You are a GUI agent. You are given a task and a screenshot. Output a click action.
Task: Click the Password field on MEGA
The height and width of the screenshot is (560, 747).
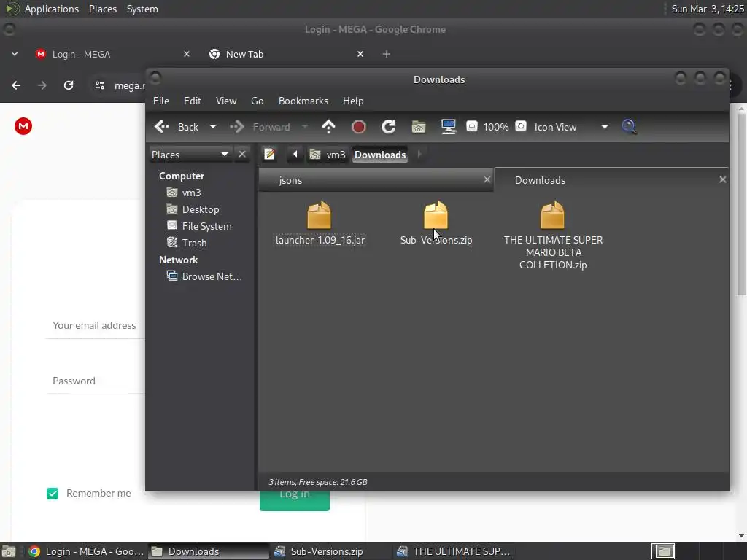(x=96, y=381)
